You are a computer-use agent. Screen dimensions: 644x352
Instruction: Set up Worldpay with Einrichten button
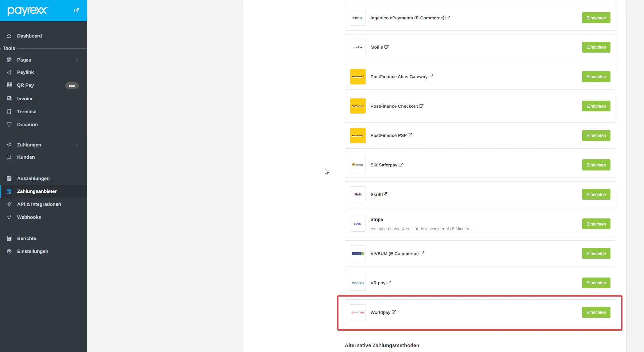point(596,312)
